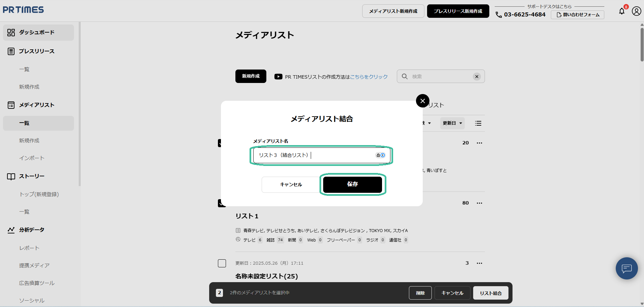Viewport: 644px width, 307px height.
Task: Close the メディアリスト結合 dialog with X
Action: (422, 101)
